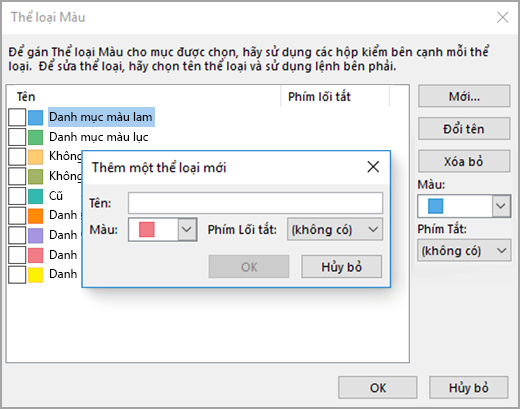Click Hủy bỏ in the new category dialog
This screenshot has width=520, height=409.
coord(342,267)
